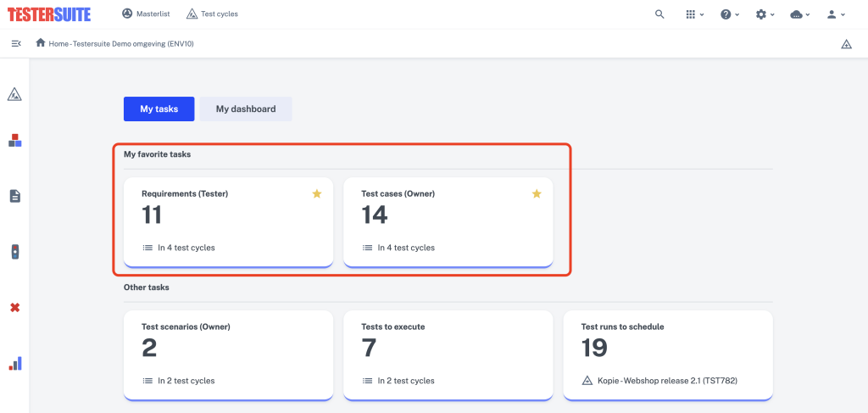
Task: Switch to the My dashboard tab
Action: click(246, 109)
